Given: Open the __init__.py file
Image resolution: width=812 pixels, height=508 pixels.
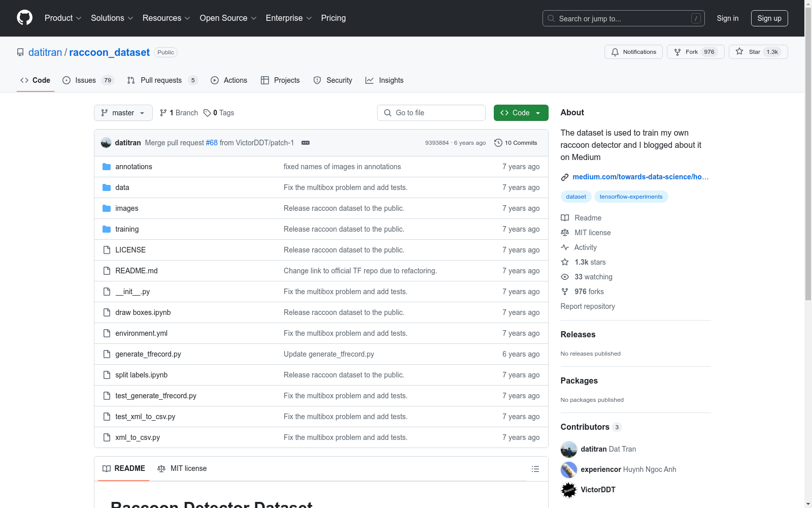Looking at the screenshot, I should coord(132,292).
